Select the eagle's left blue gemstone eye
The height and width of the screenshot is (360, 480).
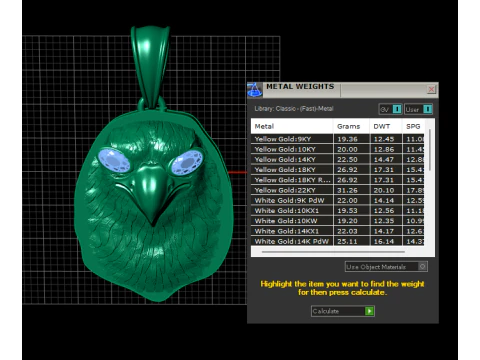(x=114, y=160)
